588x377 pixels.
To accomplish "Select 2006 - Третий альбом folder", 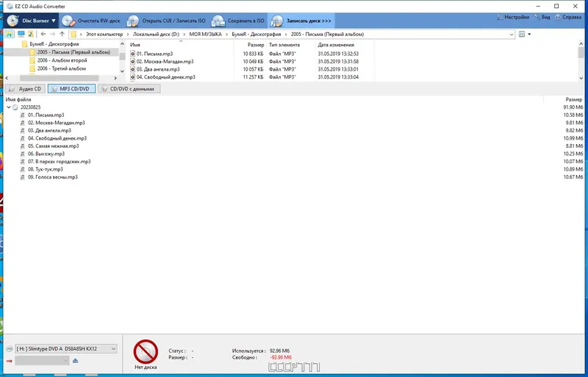I will pos(61,68).
